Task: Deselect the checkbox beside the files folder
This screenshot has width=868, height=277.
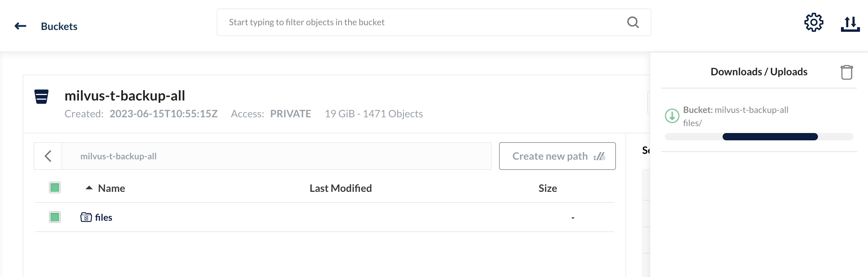Action: point(54,217)
